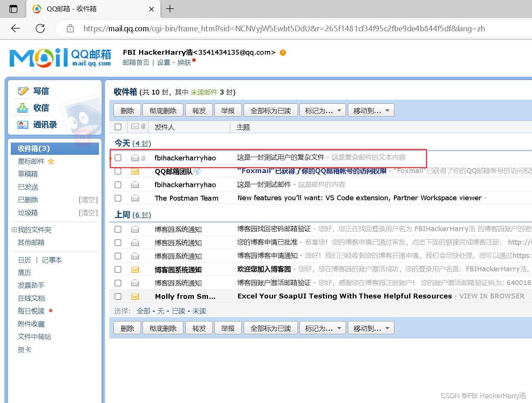Image resolution: width=532 pixels, height=403 pixels.
Task: Click the 写信 compose pencil icon
Action: tap(23, 91)
